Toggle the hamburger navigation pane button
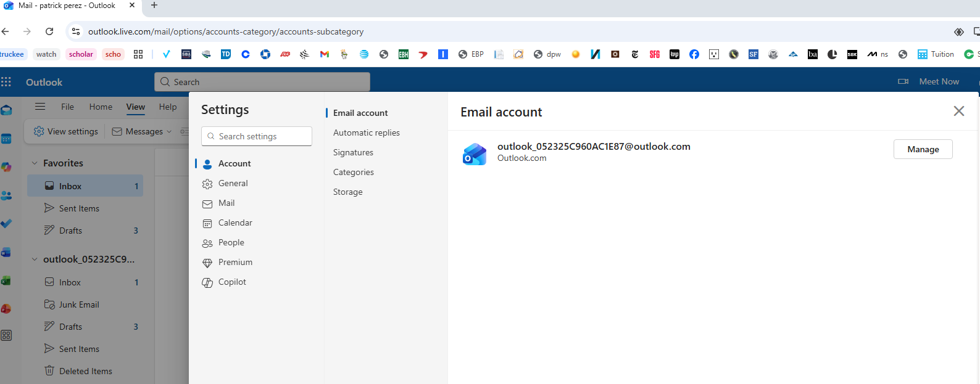 [x=40, y=107]
